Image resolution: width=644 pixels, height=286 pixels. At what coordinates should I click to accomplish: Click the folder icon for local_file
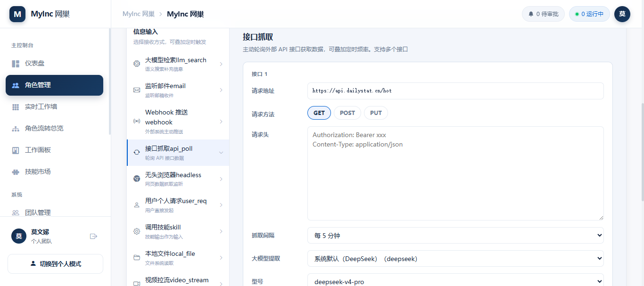[137, 257]
